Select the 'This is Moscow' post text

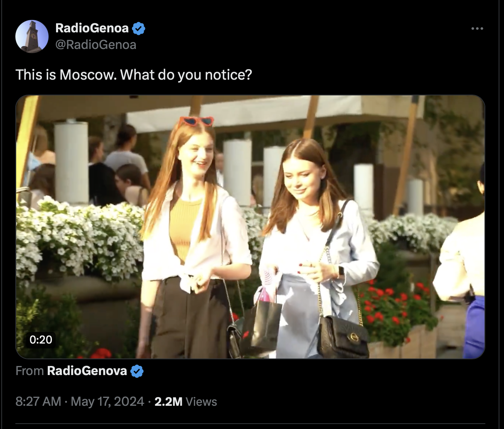pos(134,75)
